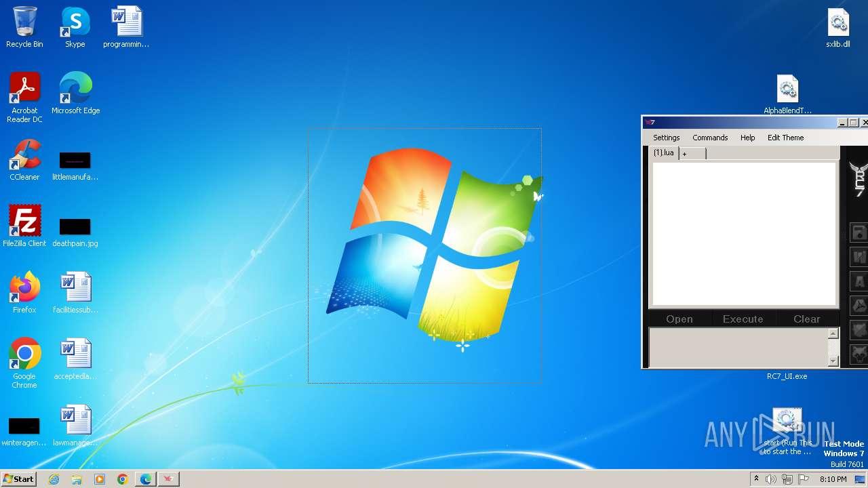Minimize the RC7 window
The width and height of the screenshot is (868, 488).
click(x=842, y=123)
